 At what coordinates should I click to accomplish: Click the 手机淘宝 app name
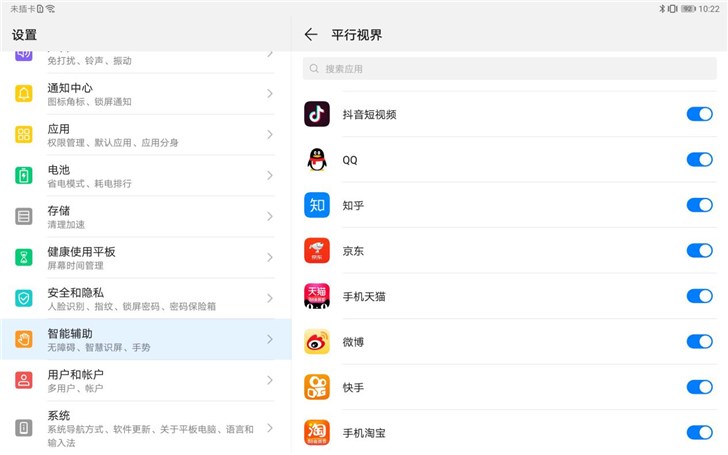click(364, 433)
